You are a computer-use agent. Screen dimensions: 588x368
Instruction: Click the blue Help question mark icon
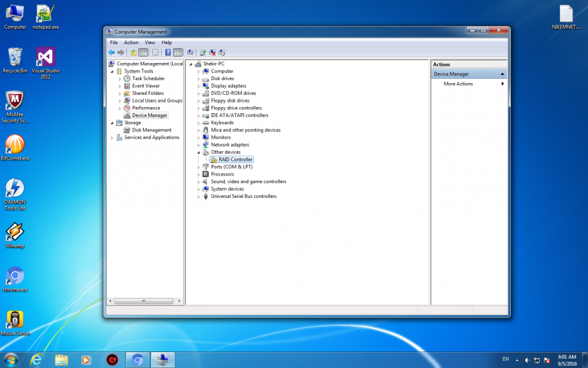[x=168, y=52]
